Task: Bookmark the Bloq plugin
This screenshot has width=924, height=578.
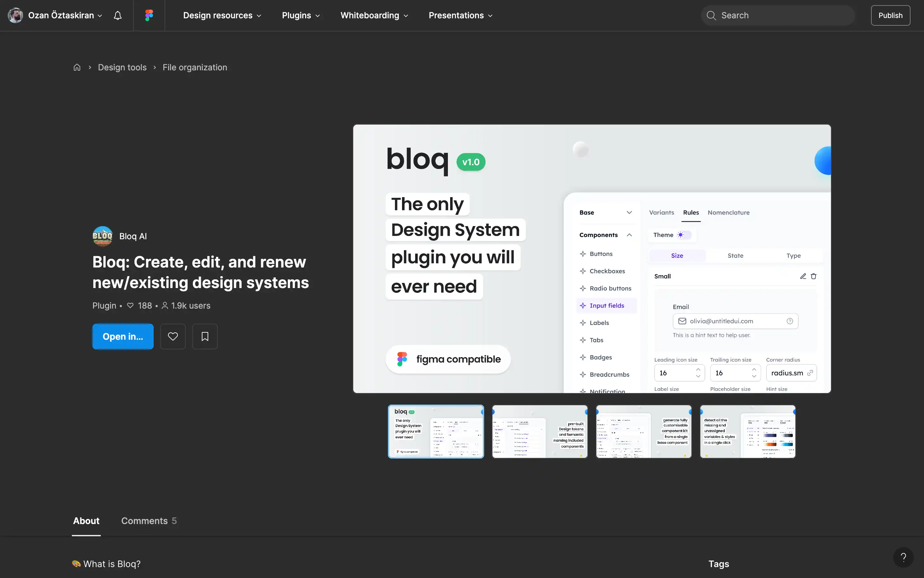Action: [x=205, y=337]
